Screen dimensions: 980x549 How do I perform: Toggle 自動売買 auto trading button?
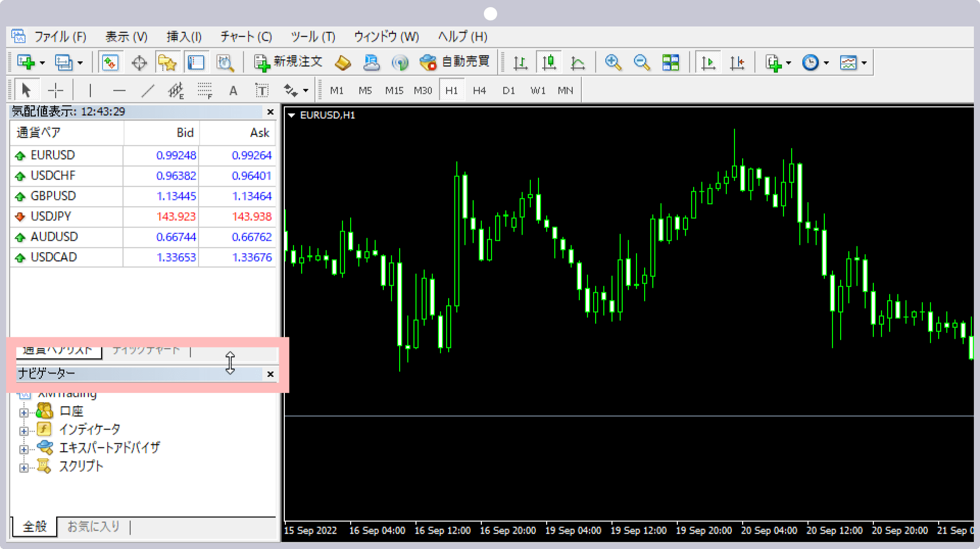click(x=455, y=62)
